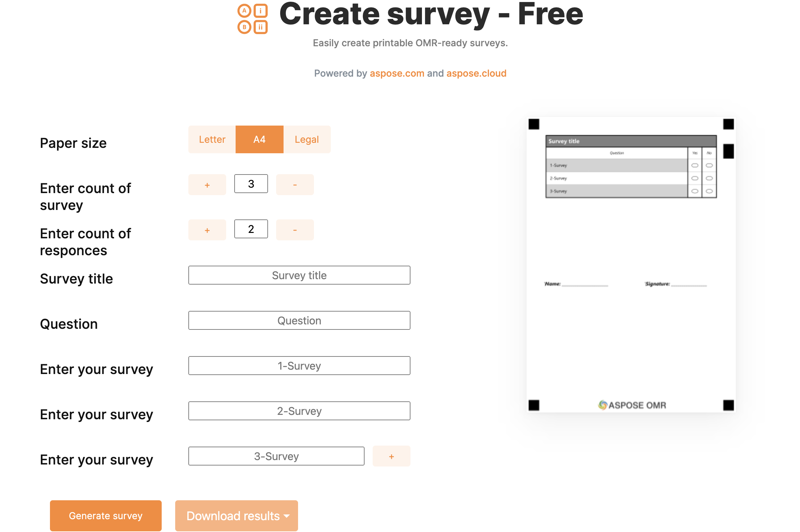Click the Generate survey button

click(106, 516)
